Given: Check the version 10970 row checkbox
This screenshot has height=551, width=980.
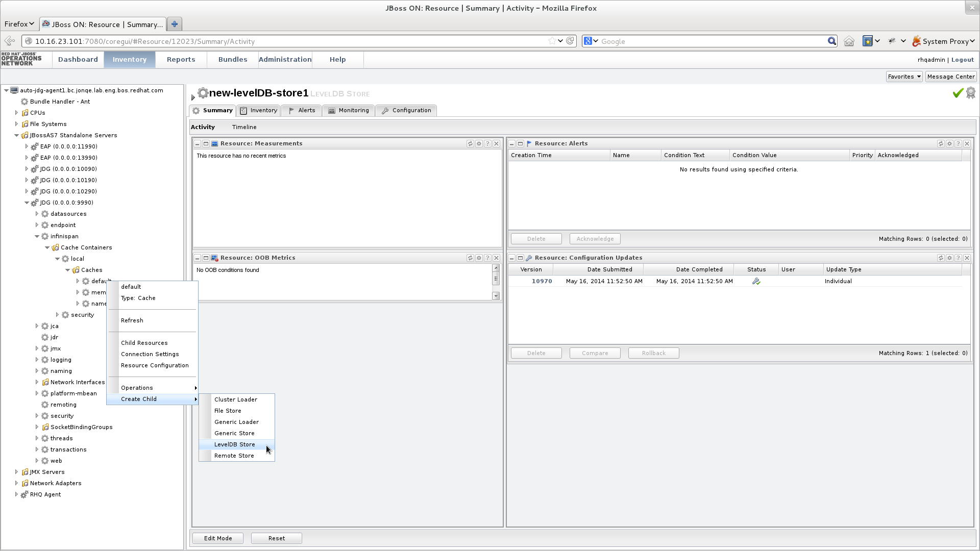Looking at the screenshot, I should (513, 281).
